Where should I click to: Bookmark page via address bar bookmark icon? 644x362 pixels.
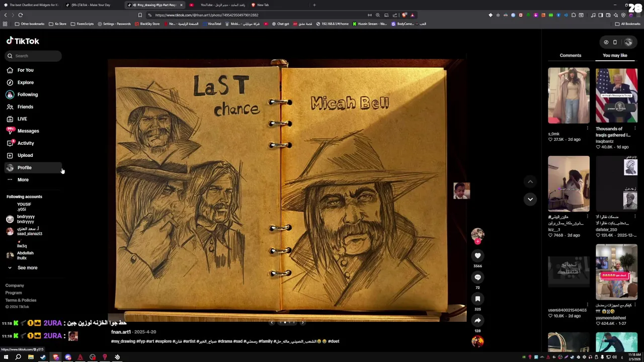click(x=140, y=15)
